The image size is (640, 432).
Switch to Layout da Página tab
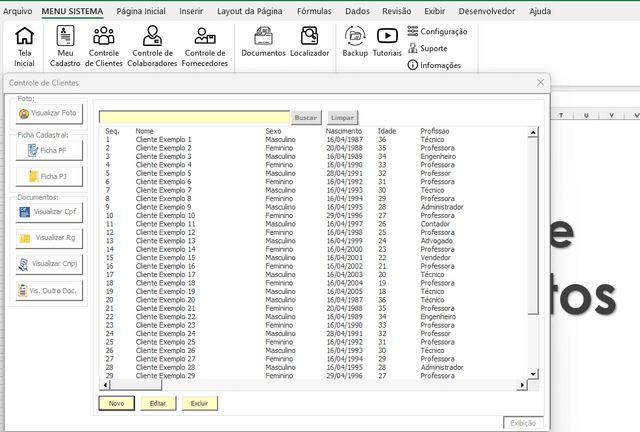click(249, 11)
